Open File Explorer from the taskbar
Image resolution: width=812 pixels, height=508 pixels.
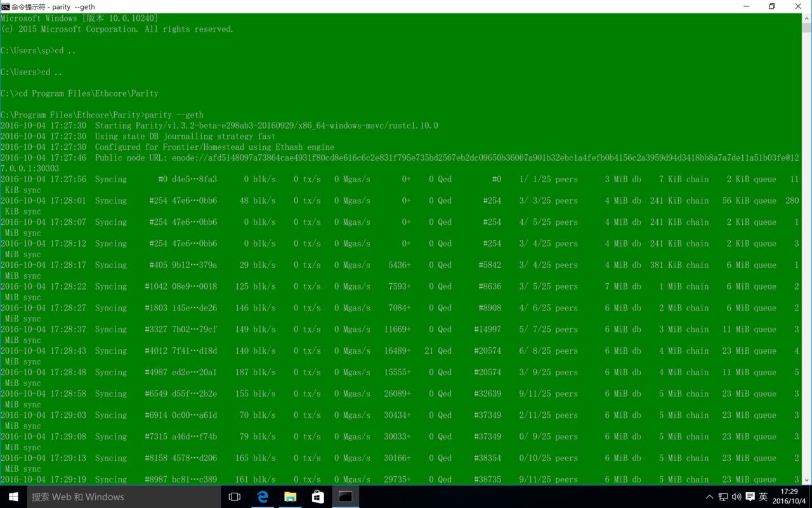pyautogui.click(x=290, y=497)
